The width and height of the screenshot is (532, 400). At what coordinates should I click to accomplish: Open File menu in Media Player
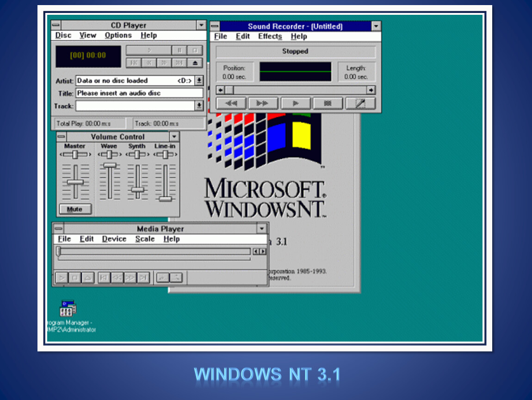click(x=64, y=239)
